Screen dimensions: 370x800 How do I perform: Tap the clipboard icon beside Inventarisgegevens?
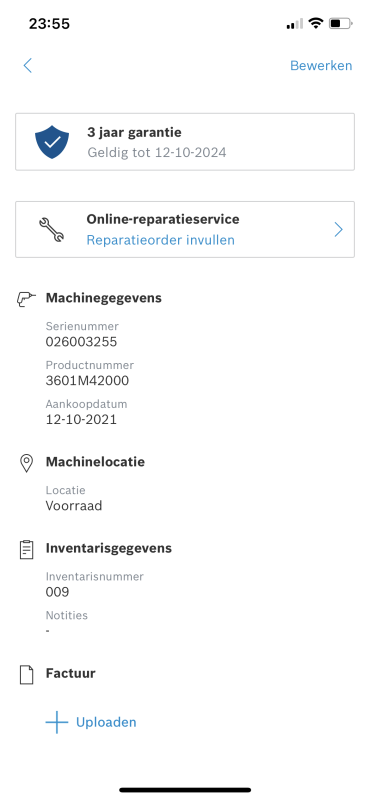tap(26, 549)
